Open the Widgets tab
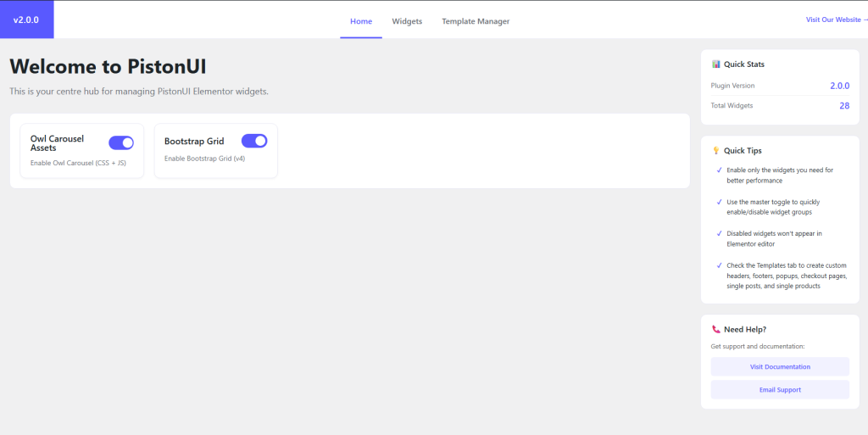 coord(407,21)
